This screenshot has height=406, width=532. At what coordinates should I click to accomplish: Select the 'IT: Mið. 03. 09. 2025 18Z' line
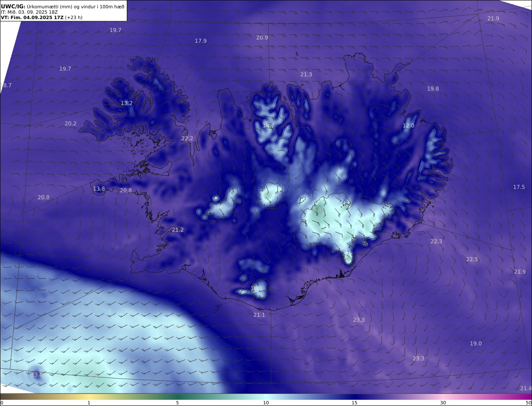pos(29,12)
